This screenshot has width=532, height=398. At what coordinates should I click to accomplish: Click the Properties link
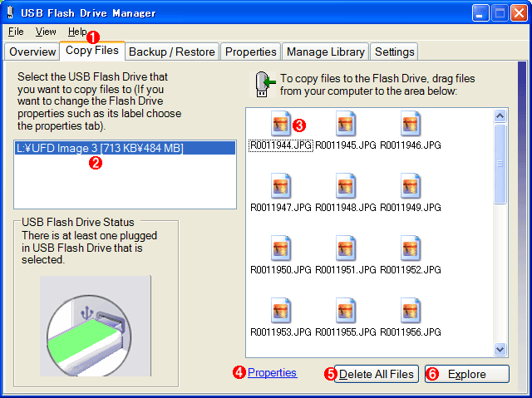pyautogui.click(x=272, y=372)
